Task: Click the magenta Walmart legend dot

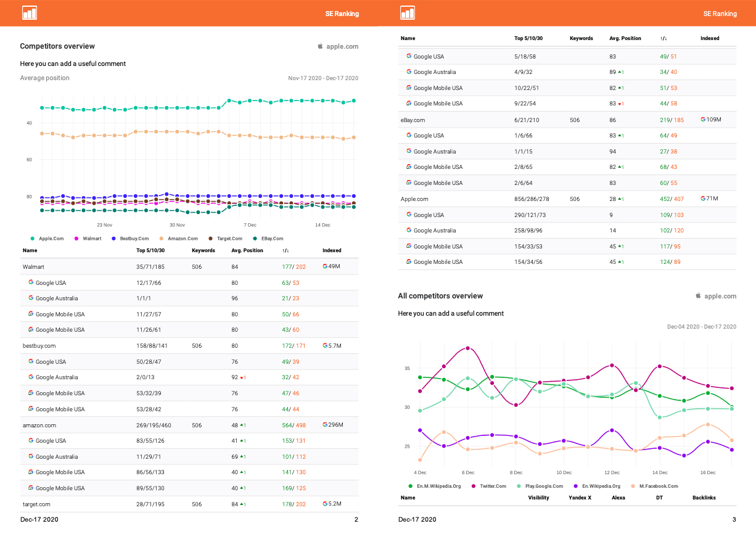Action: coord(76,239)
